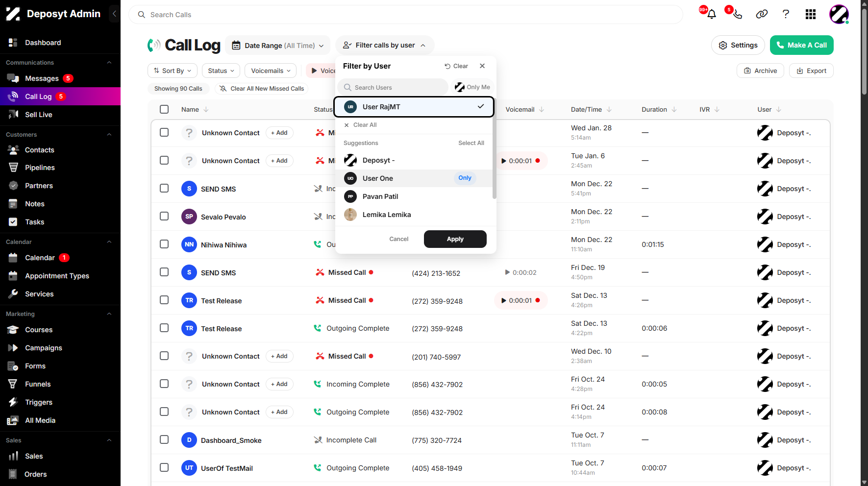Open the Dashboard sidebar icon

[x=13, y=43]
